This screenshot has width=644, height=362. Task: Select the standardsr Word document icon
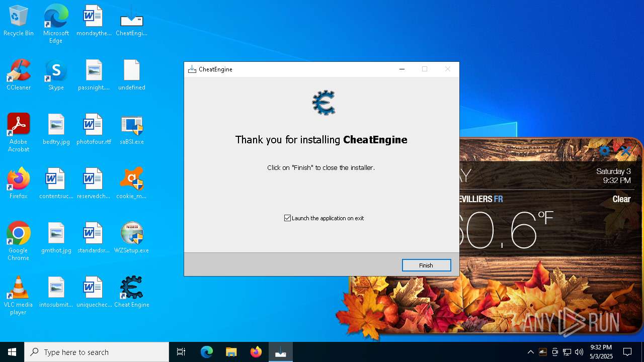[94, 238]
